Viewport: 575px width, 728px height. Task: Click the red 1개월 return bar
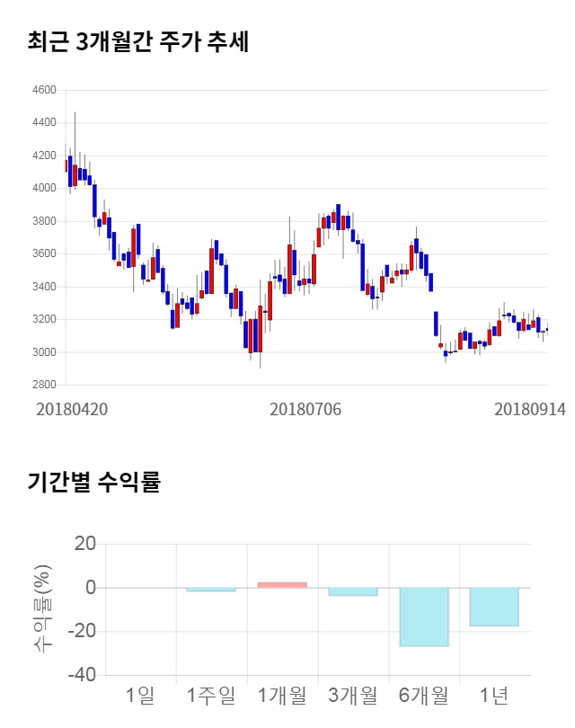point(282,584)
